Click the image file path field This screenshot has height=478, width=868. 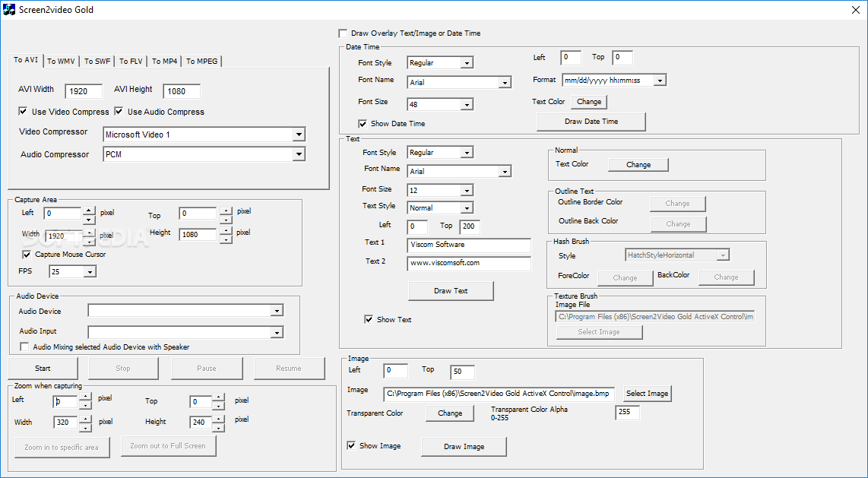(499, 394)
